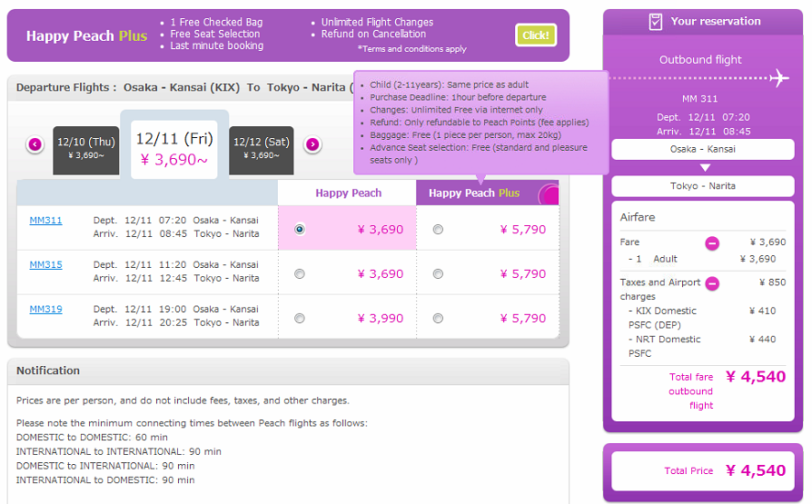Open flight MM311 details link
The image size is (812, 504).
click(x=45, y=221)
